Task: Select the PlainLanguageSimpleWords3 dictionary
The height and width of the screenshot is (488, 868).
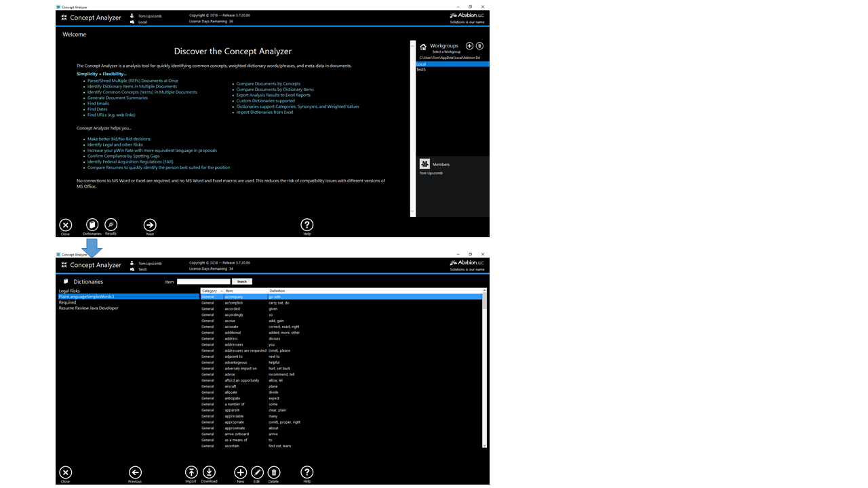Action: [x=129, y=296]
